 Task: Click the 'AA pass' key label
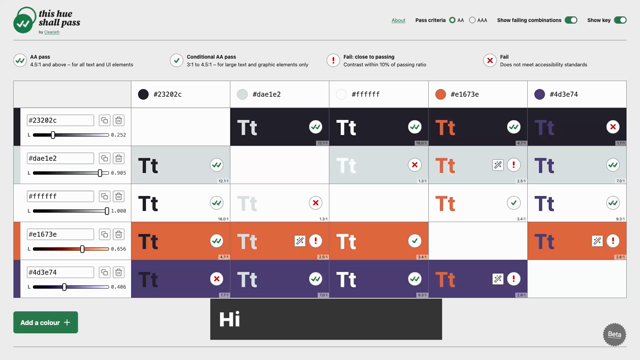point(40,57)
